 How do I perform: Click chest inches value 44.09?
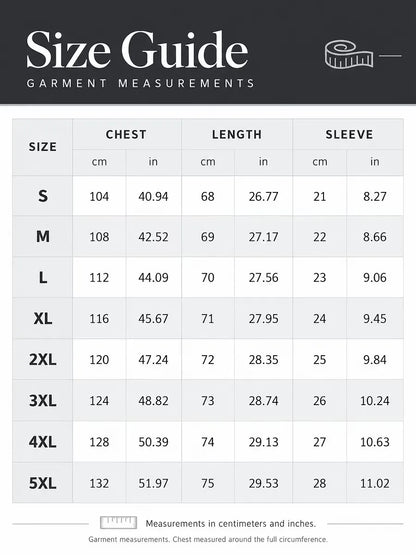[x=153, y=278]
